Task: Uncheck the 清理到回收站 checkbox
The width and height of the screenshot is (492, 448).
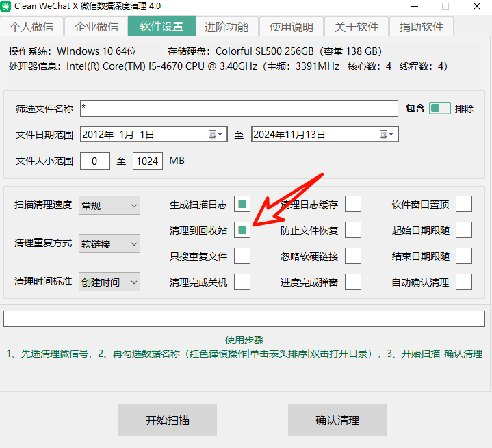Action: [x=242, y=230]
